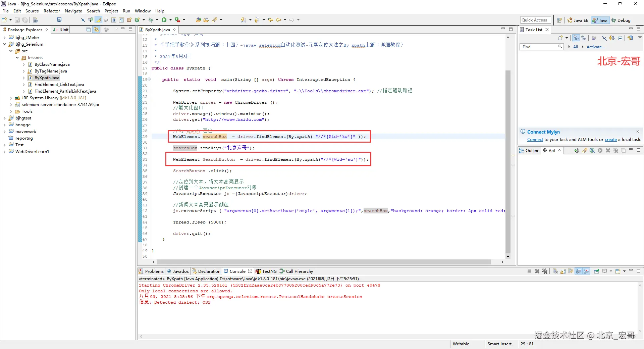Click the New Task icon in Task List

pos(560,38)
